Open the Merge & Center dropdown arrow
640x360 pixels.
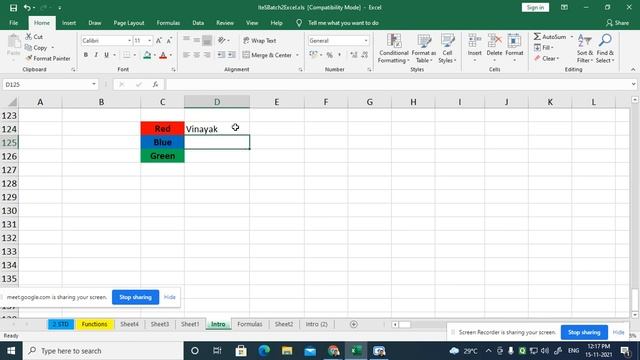(297, 55)
